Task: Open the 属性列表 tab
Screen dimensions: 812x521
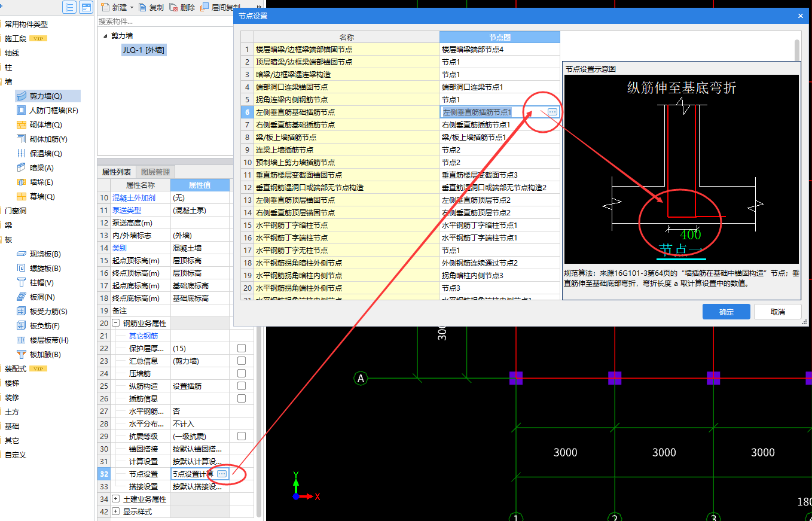Action: tap(117, 172)
